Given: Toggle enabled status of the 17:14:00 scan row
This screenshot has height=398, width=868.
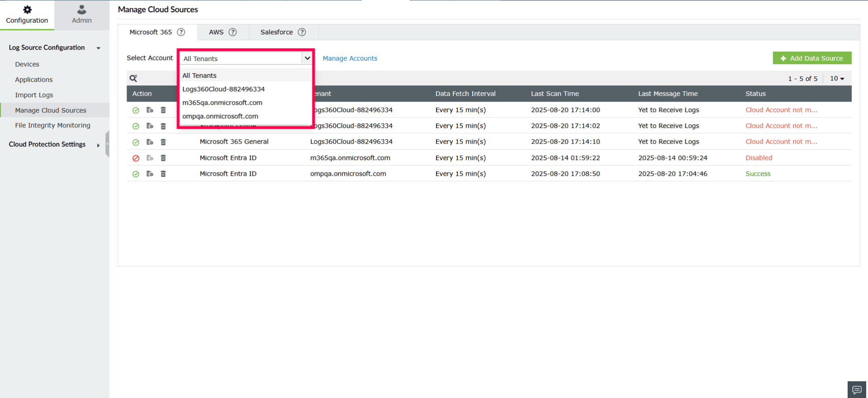Looking at the screenshot, I should pyautogui.click(x=136, y=110).
